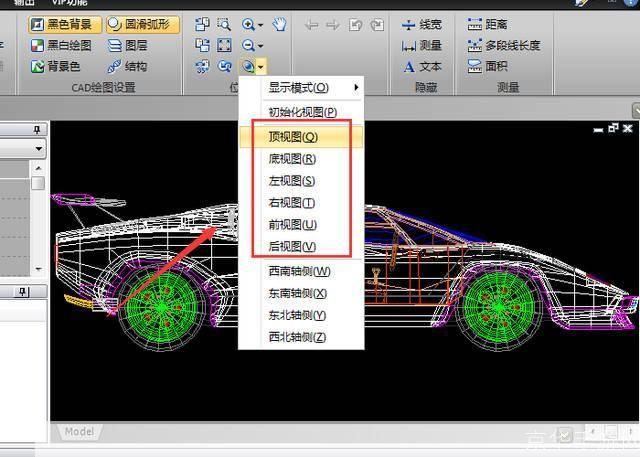The image size is (640, 457).
Task: Choose 东北轴侧(Y) isometric view
Action: (301, 315)
